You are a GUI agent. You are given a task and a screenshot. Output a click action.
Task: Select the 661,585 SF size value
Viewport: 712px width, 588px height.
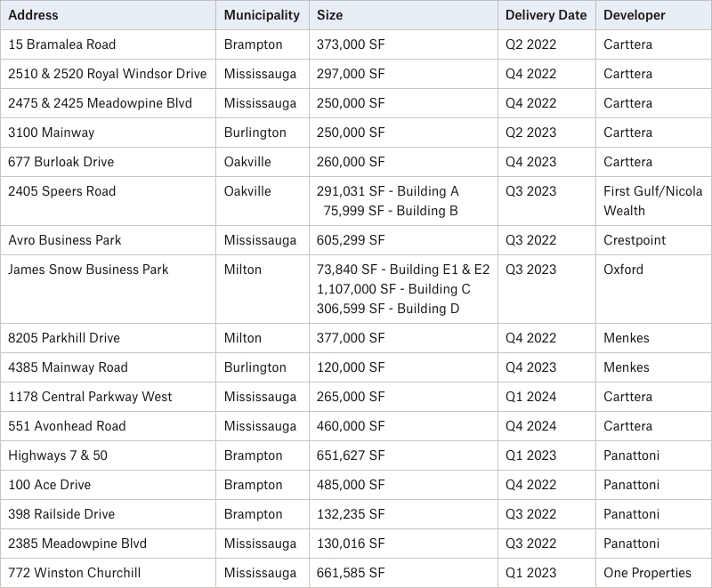coord(351,573)
